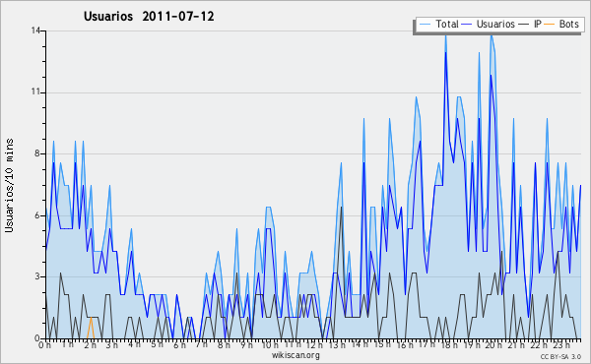Click the x-axis label '15 h'
This screenshot has width=591, height=364.
pyautogui.click(x=382, y=344)
